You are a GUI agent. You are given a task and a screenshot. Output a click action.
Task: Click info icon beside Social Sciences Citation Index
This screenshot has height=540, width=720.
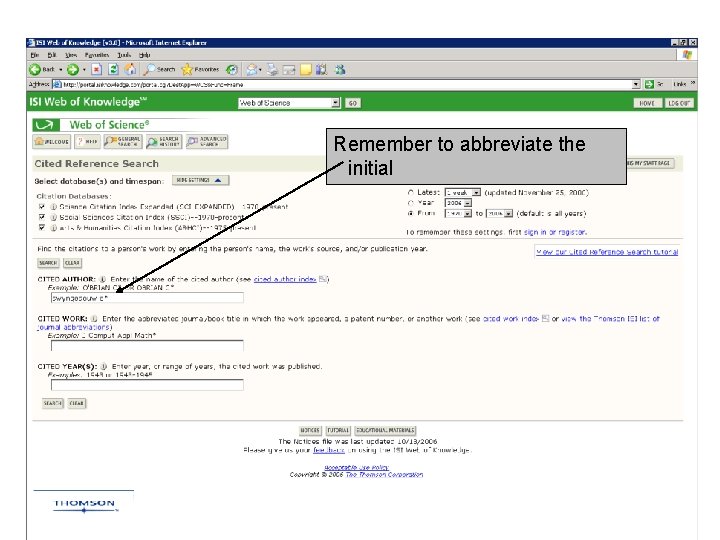tap(53, 218)
